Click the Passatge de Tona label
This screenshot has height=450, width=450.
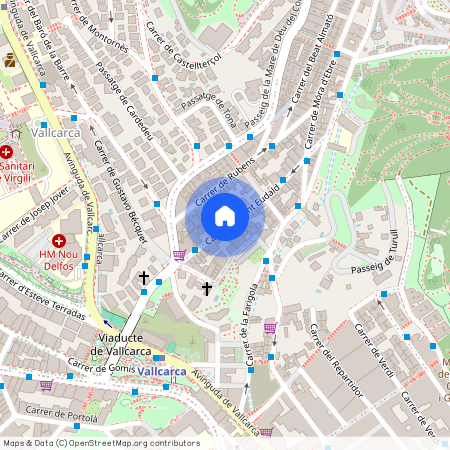[x=209, y=109]
